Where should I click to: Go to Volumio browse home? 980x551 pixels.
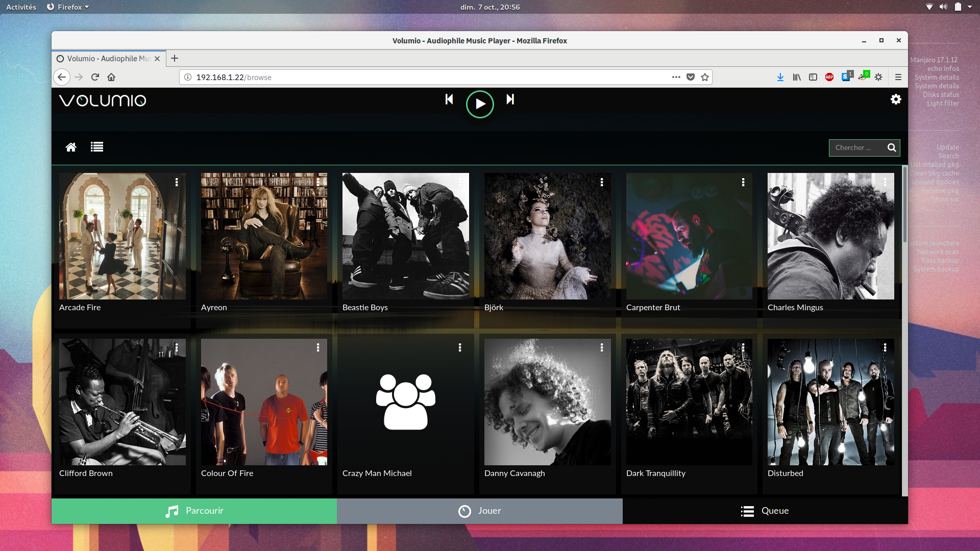pyautogui.click(x=71, y=147)
